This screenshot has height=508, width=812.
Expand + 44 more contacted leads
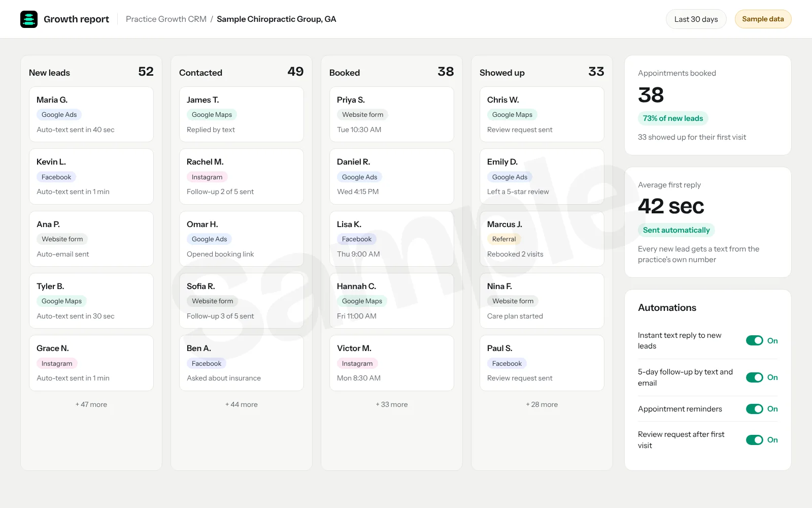(242, 404)
